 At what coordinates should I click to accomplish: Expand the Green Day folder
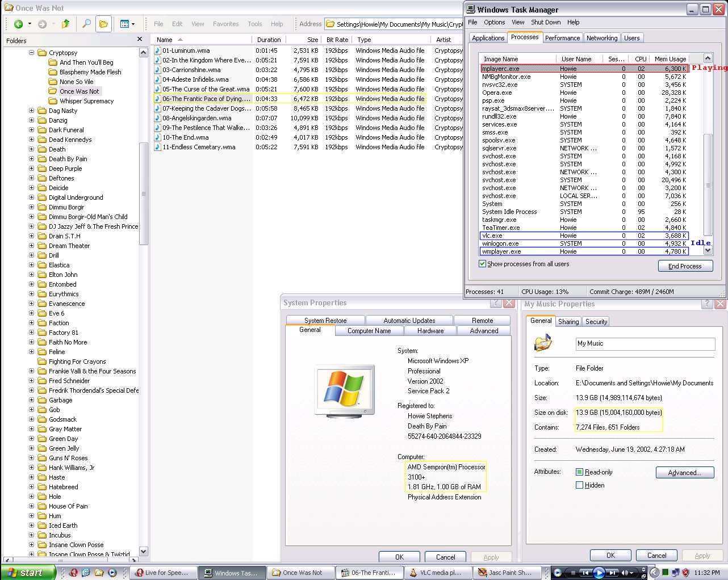[x=32, y=439]
